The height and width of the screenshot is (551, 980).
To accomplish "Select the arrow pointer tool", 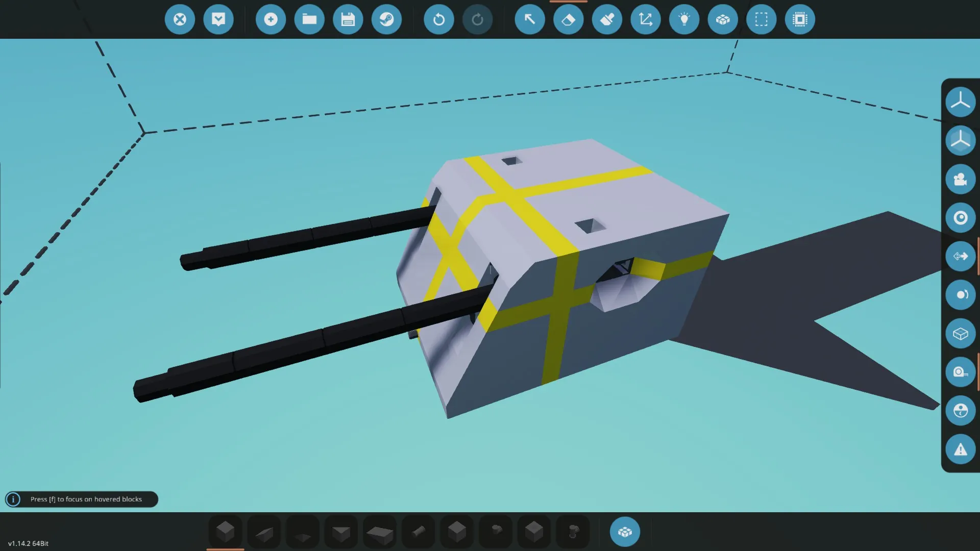I will click(530, 19).
